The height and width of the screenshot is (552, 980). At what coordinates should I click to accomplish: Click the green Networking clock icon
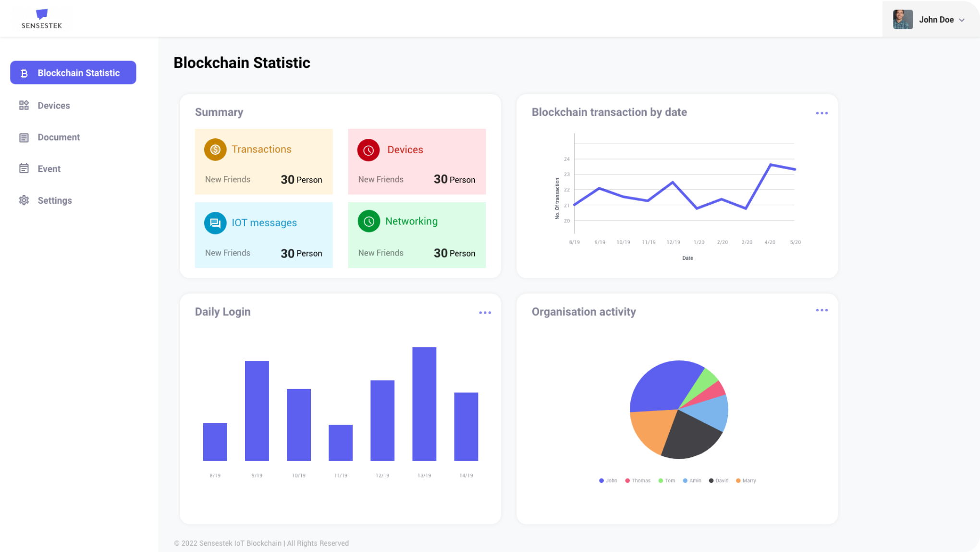point(368,221)
